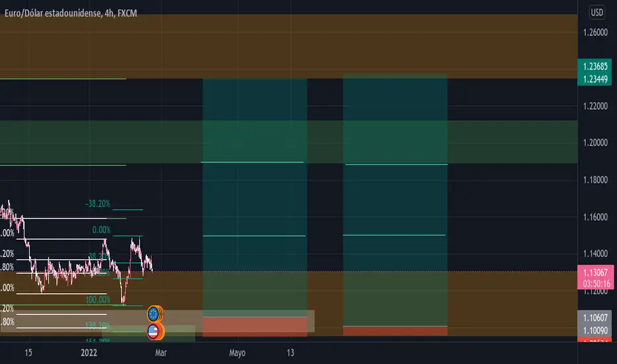Select the current price label 1.13067
Screen dimensions: 617x364
tap(595, 272)
